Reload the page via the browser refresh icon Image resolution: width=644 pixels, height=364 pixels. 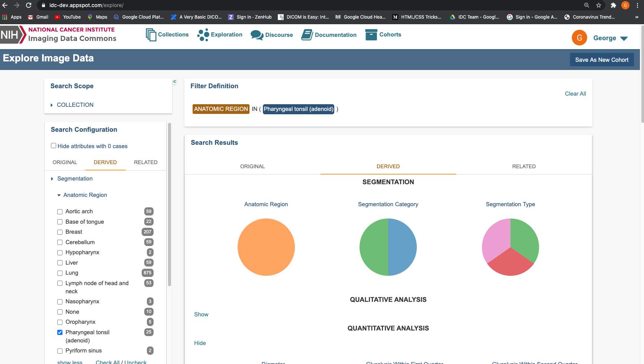click(29, 5)
